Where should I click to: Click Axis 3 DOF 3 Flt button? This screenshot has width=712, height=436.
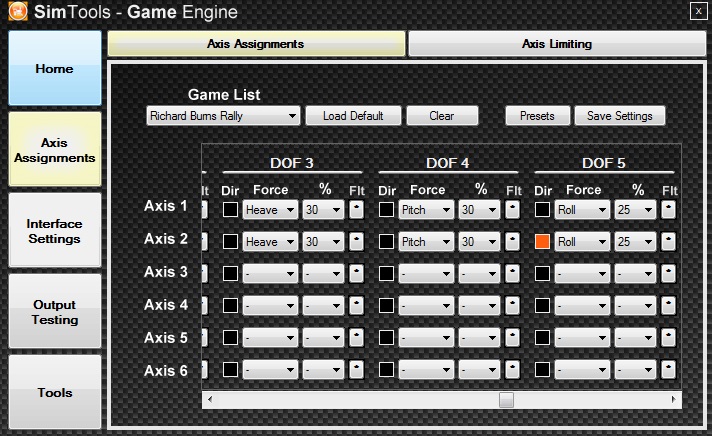point(357,273)
